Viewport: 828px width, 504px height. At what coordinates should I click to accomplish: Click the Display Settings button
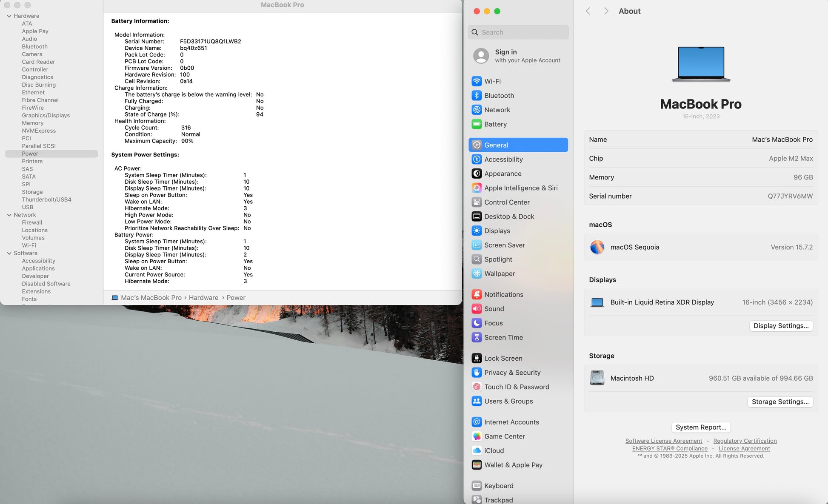[781, 326]
